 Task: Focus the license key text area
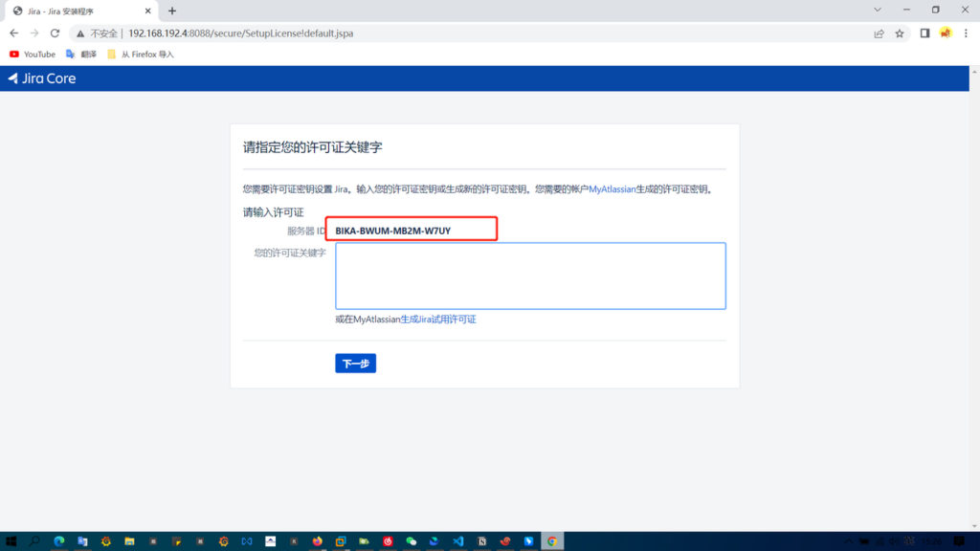coord(530,275)
